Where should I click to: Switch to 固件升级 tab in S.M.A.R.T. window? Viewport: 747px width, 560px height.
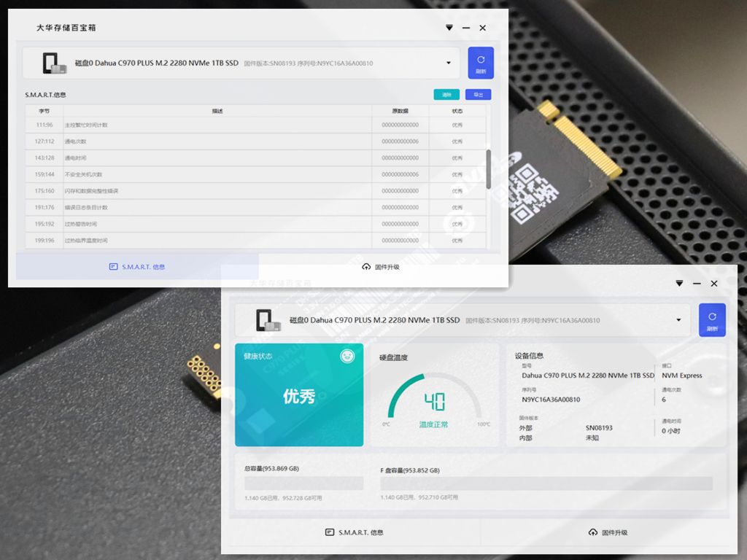point(381,267)
